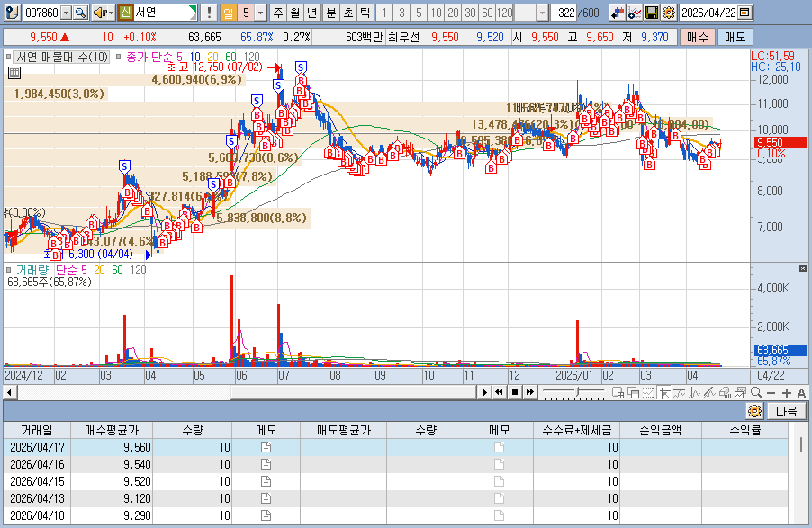Open buy memo icon for 2026/04/17
Viewport: 812px width, 528px height.
(x=266, y=447)
